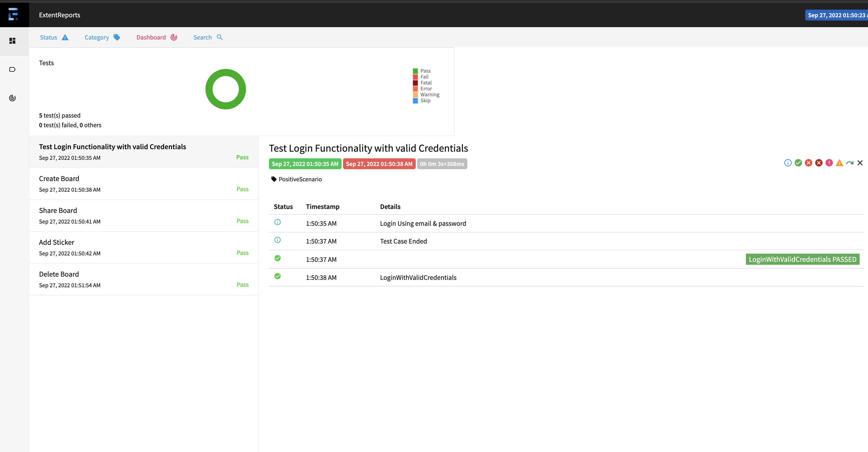868x452 pixels.
Task: Filter steps by fail red X icon
Action: (809, 163)
